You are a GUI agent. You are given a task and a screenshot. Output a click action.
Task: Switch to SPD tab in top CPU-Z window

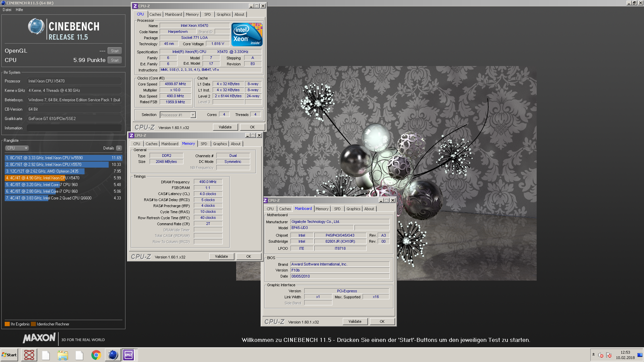(208, 14)
